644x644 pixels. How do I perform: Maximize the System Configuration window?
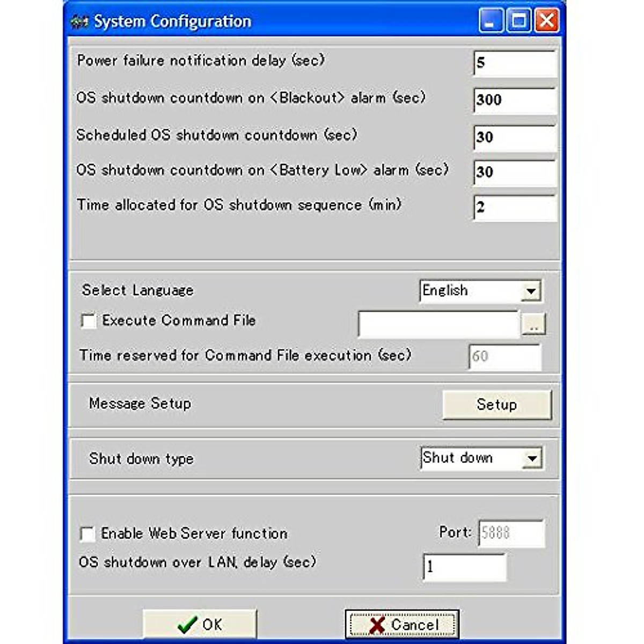click(x=519, y=21)
